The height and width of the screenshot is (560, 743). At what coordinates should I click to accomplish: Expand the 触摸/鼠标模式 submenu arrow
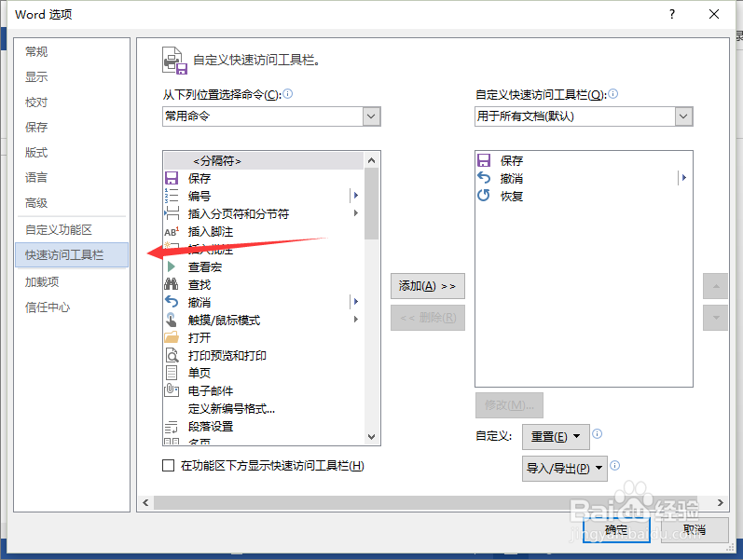pos(356,319)
